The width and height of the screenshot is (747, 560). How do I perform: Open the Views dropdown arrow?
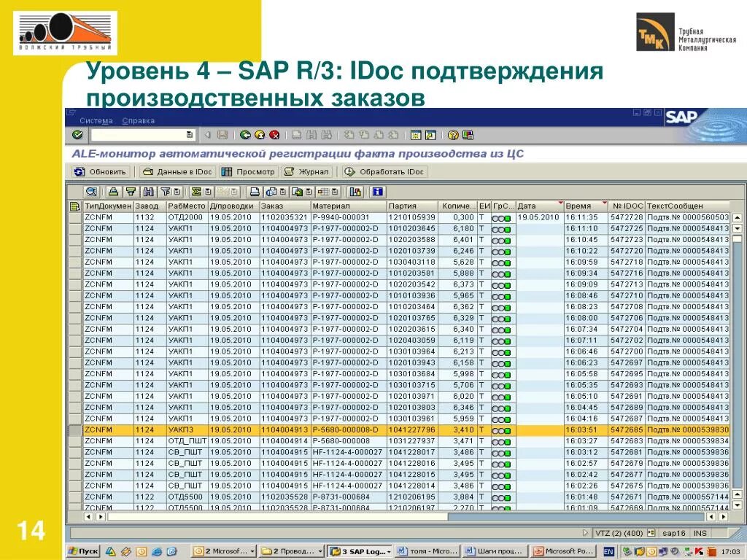click(x=283, y=192)
